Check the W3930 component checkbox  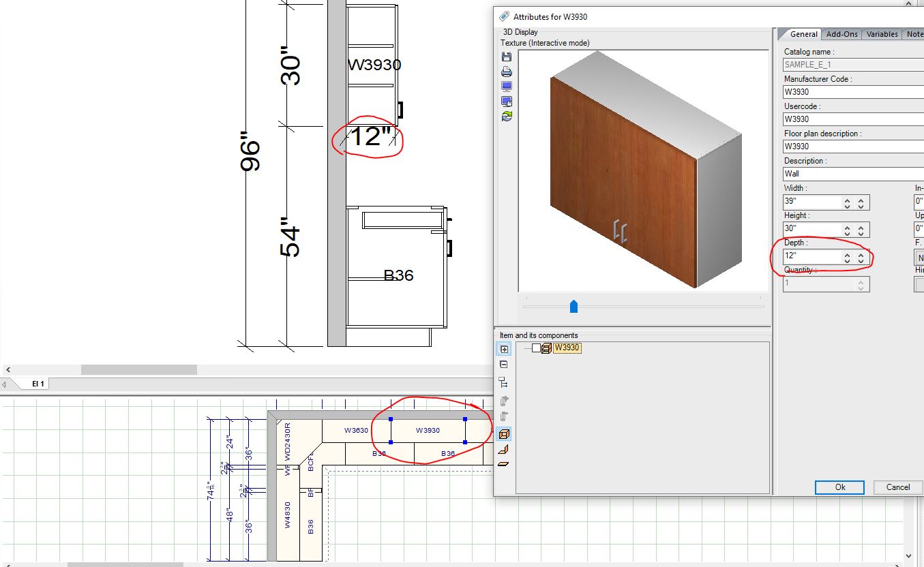[x=537, y=348]
